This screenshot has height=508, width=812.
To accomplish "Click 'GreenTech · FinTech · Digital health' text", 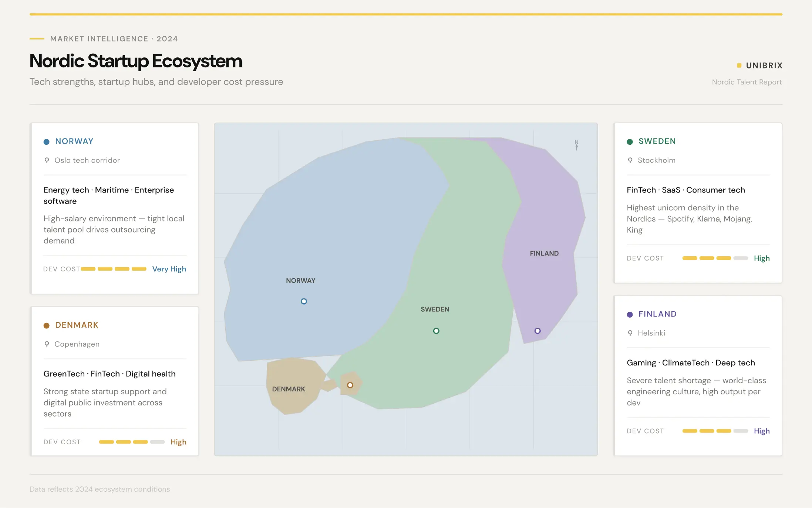I will click(x=109, y=374).
